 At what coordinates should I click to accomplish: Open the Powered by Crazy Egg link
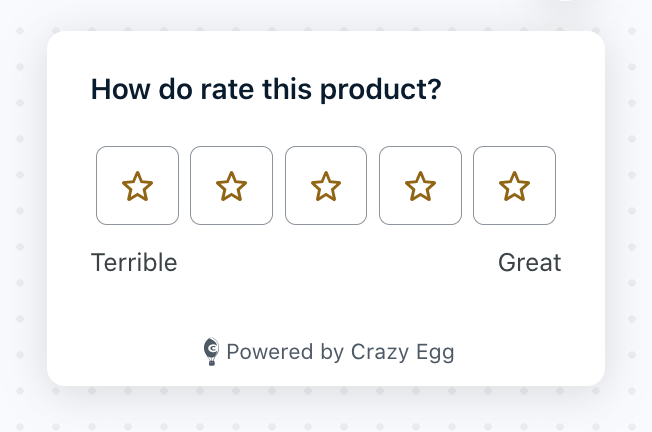point(328,352)
